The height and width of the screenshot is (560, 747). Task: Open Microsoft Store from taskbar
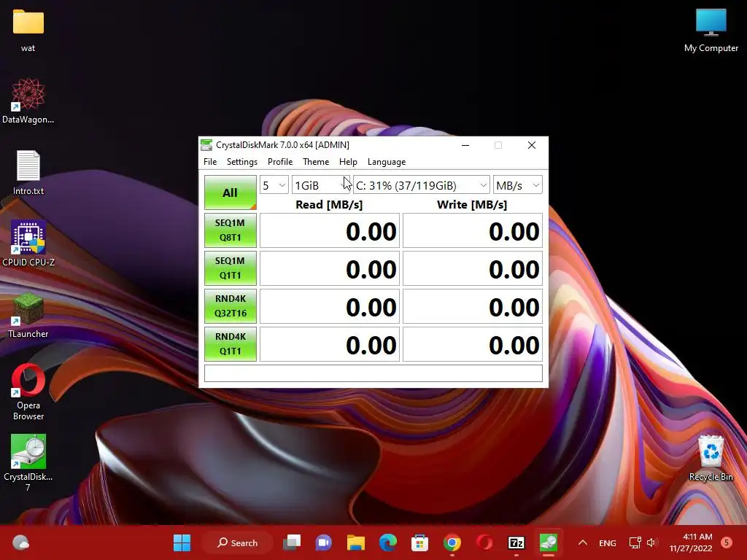[x=419, y=542]
